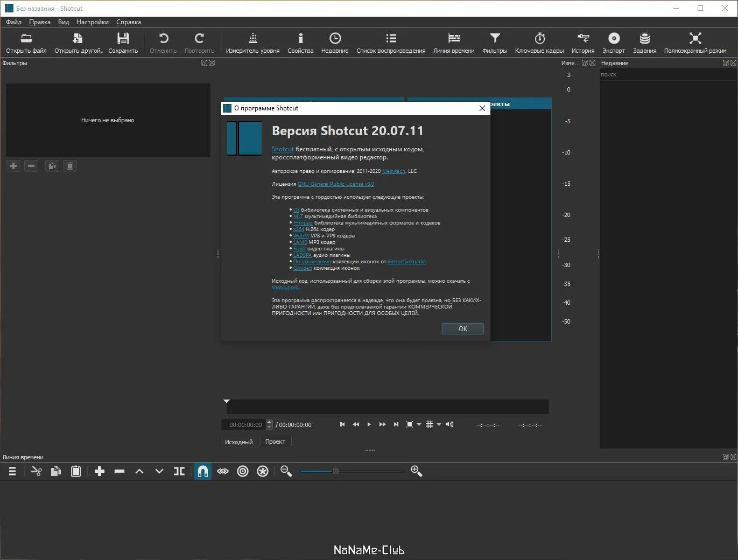Screen dimensions: 738x560
Task: Open the Измеритель уровня audio meter panel
Action: (252, 43)
